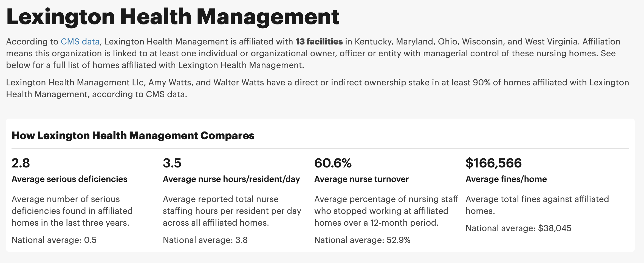Select the "Average nurse hours/resident/day" label
This screenshot has height=263, width=644.
pyautogui.click(x=231, y=179)
